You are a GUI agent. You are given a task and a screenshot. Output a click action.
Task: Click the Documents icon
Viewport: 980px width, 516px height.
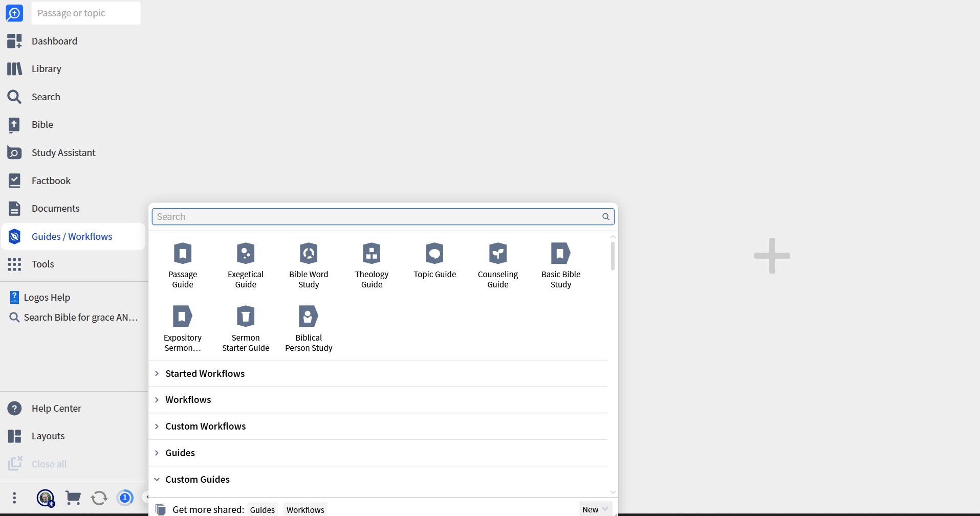tap(14, 208)
